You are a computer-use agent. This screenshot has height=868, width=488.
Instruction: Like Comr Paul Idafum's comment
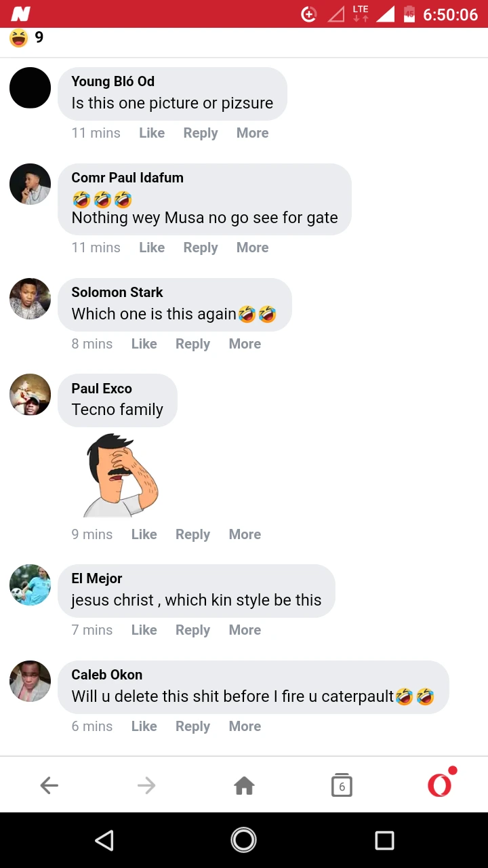point(152,248)
